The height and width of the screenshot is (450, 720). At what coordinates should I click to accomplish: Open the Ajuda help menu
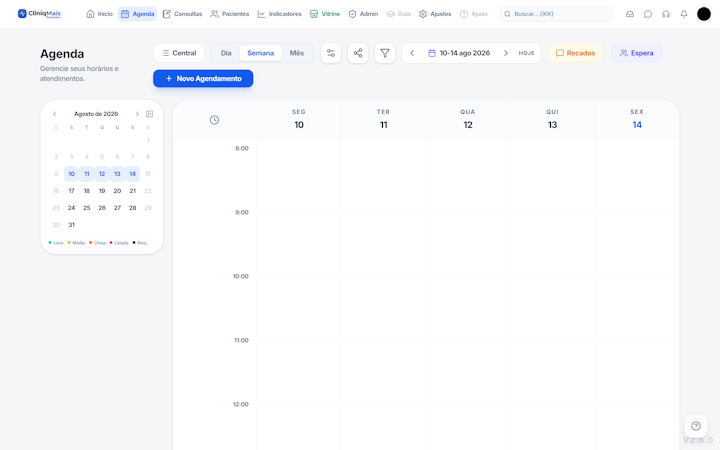pyautogui.click(x=473, y=14)
